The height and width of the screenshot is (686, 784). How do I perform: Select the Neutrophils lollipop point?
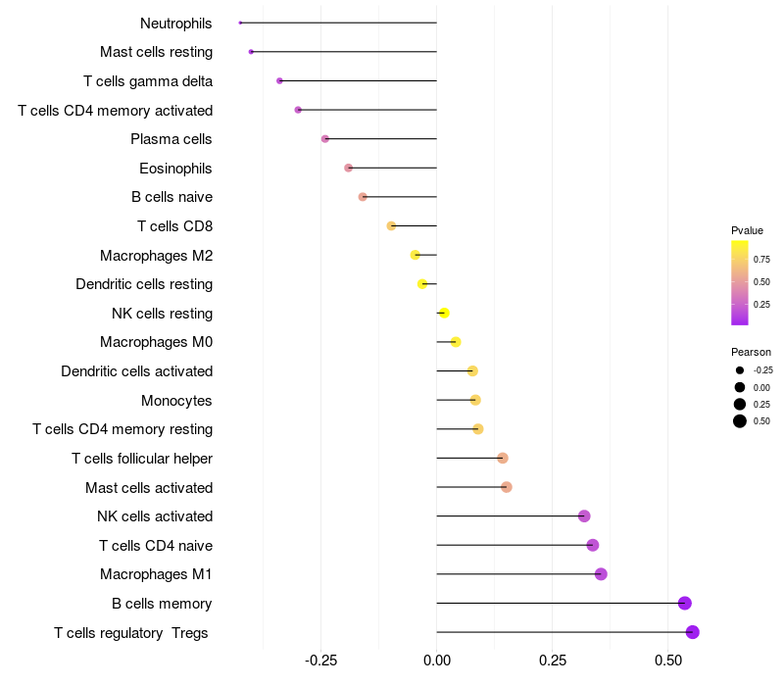point(240,23)
